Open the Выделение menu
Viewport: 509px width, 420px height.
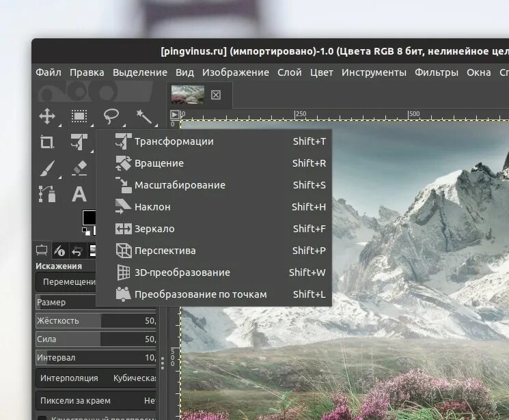(x=140, y=72)
